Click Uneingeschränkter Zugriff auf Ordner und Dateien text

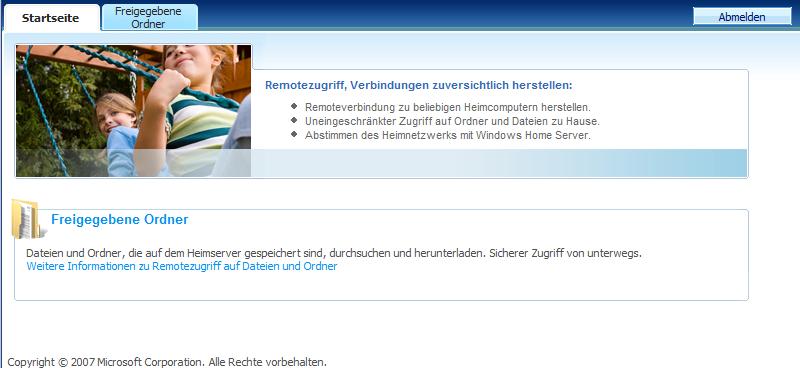coord(452,121)
